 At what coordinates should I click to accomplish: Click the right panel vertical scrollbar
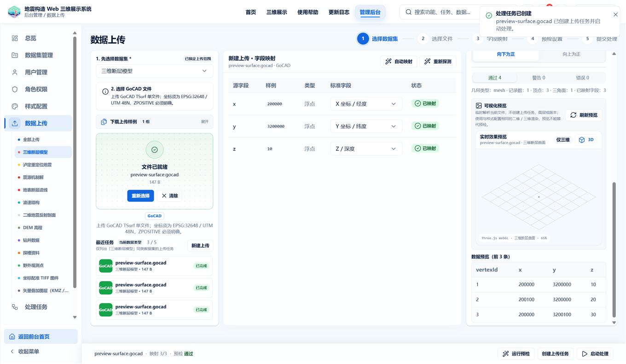click(614, 250)
